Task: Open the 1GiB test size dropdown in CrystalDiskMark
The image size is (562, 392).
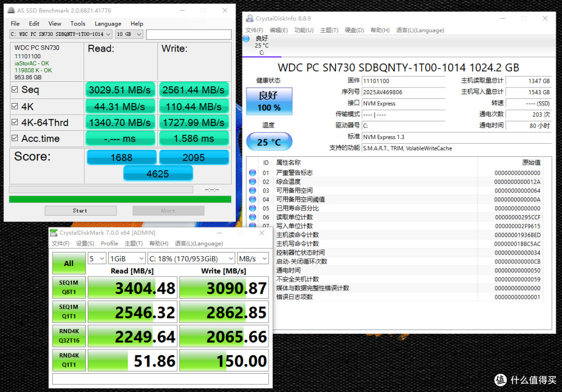Action: (x=127, y=259)
